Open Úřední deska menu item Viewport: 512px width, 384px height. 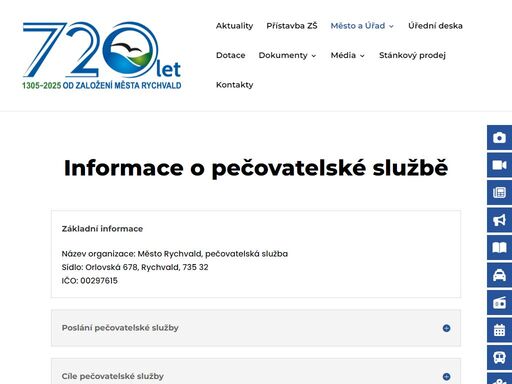435,26
